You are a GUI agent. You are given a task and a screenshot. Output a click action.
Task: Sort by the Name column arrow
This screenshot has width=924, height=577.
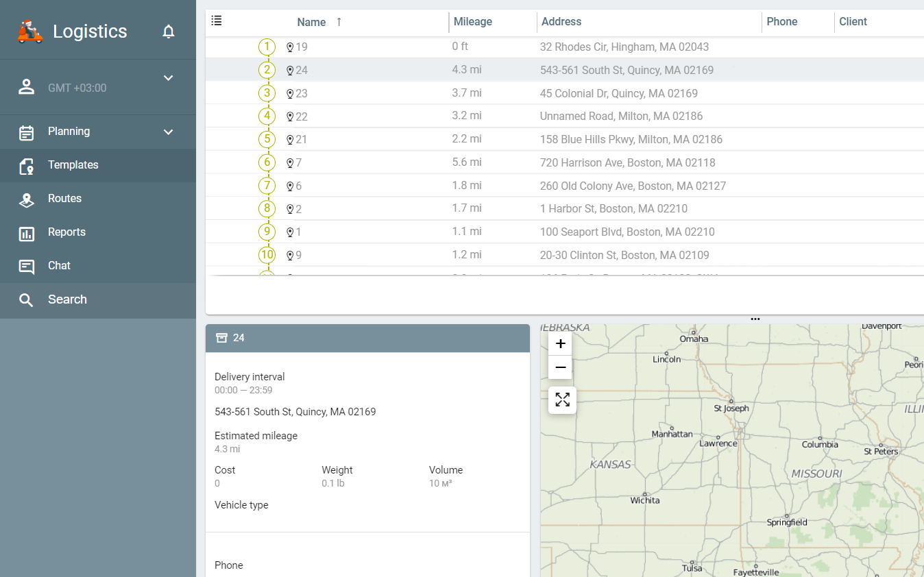[x=339, y=22]
